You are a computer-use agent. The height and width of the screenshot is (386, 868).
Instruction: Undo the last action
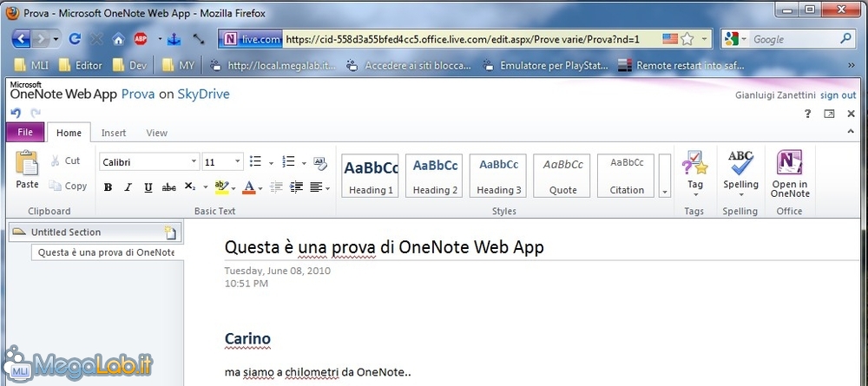coord(16,114)
